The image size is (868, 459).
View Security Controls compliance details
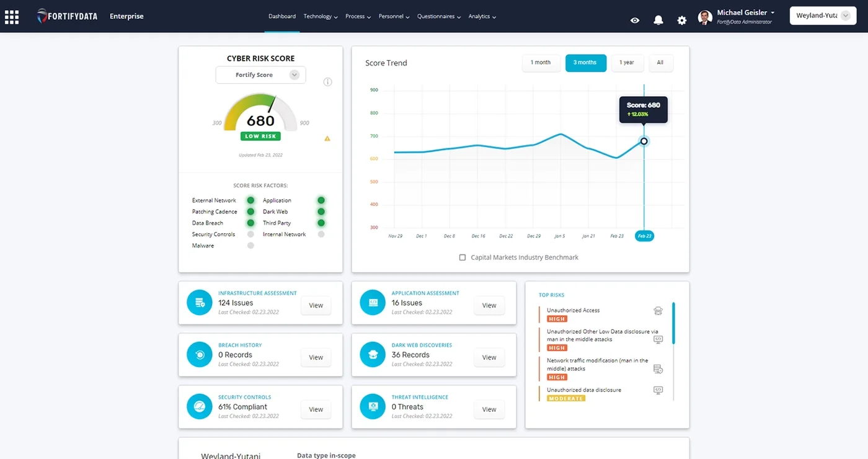316,409
